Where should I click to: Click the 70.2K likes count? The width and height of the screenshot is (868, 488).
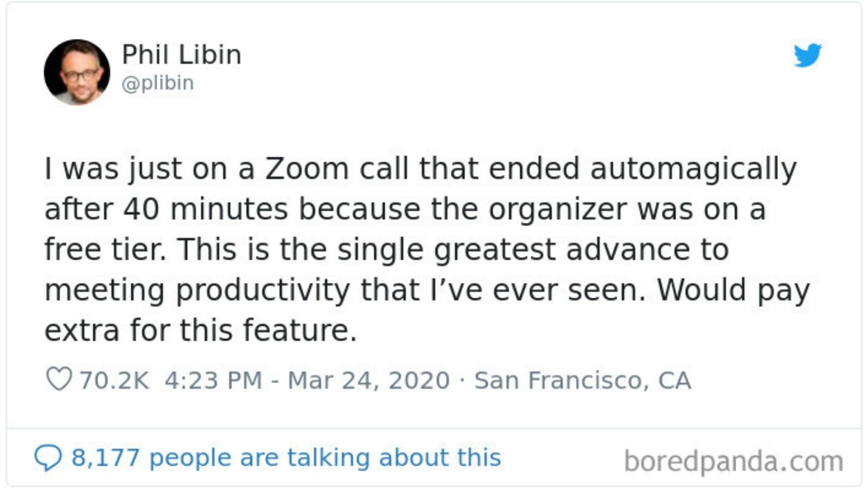point(114,380)
